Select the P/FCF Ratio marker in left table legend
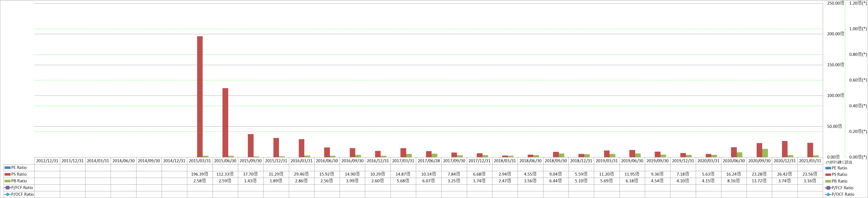The width and height of the screenshot is (868, 198). click(7, 188)
